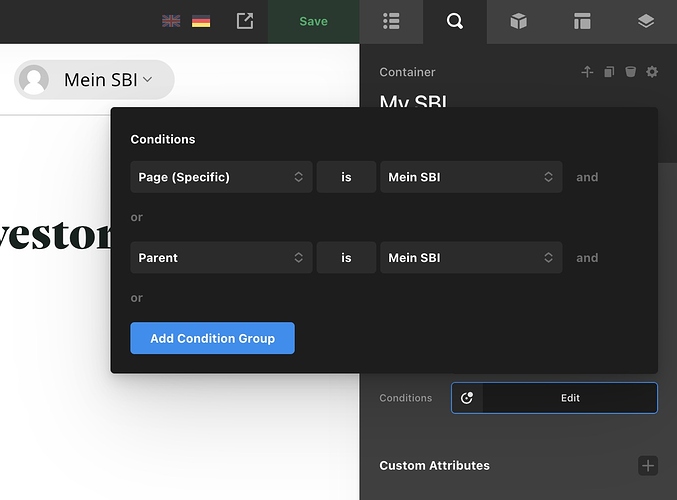Click the Conditions reset toggle icon
This screenshot has width=677, height=500.
[x=467, y=398]
